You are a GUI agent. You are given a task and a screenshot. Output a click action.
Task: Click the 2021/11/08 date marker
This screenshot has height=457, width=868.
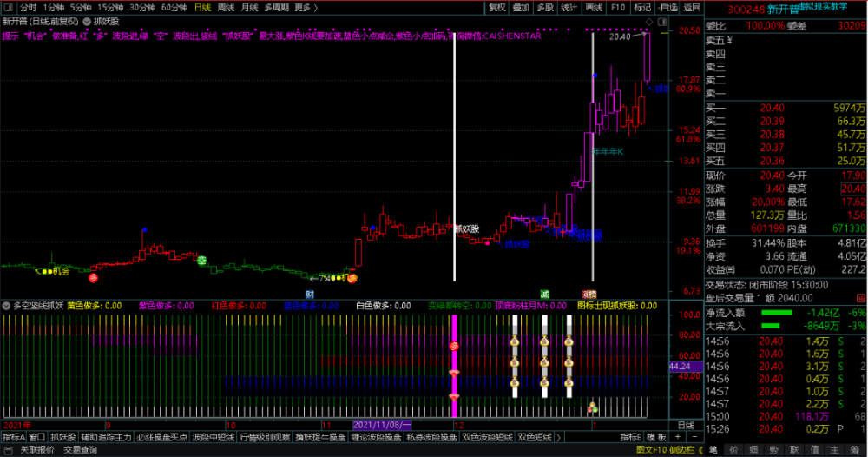[x=382, y=425]
